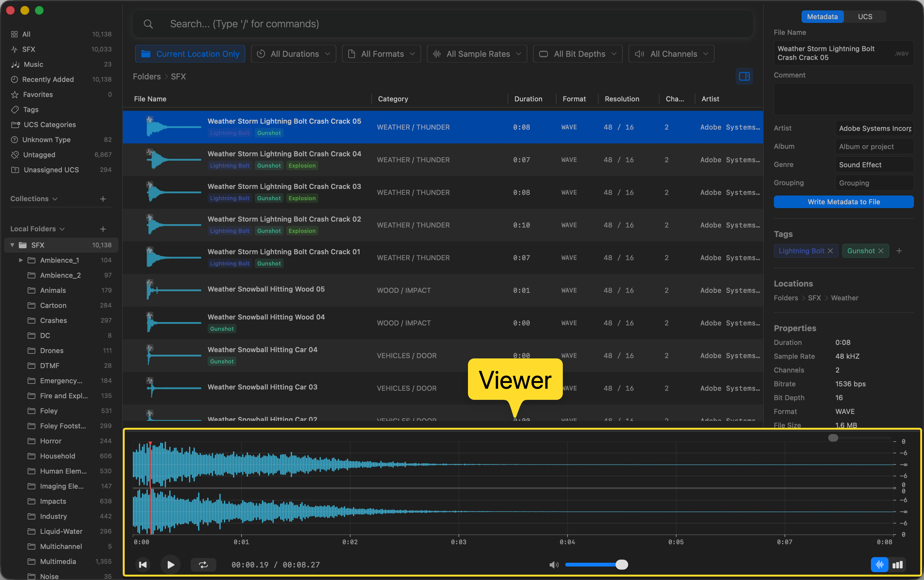Show Unassigned UCS files
924x580 pixels.
[61, 170]
